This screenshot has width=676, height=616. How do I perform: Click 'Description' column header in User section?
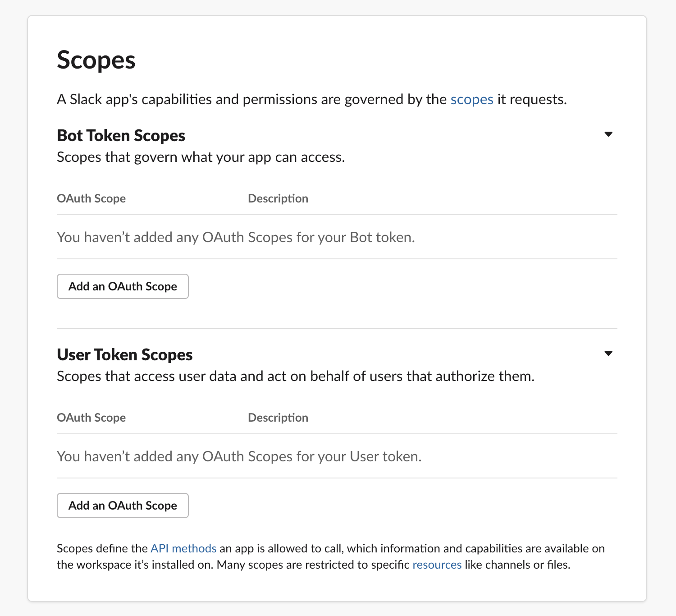(278, 418)
